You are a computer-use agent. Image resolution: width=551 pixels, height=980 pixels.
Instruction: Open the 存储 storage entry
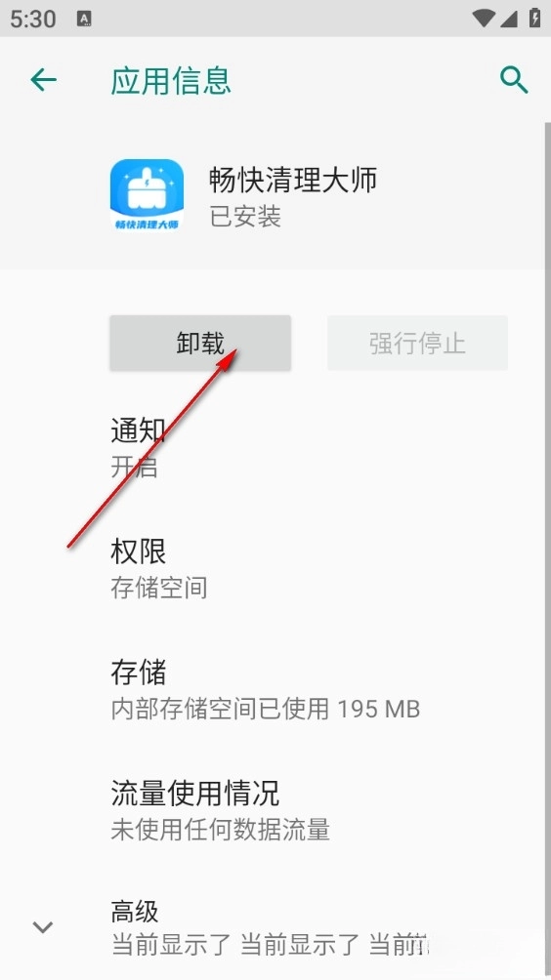(275, 689)
